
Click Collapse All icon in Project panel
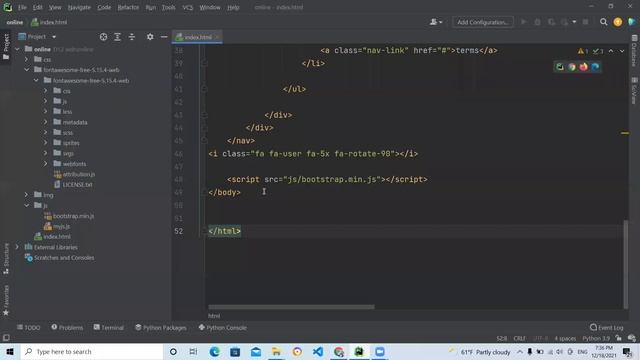tap(131, 37)
